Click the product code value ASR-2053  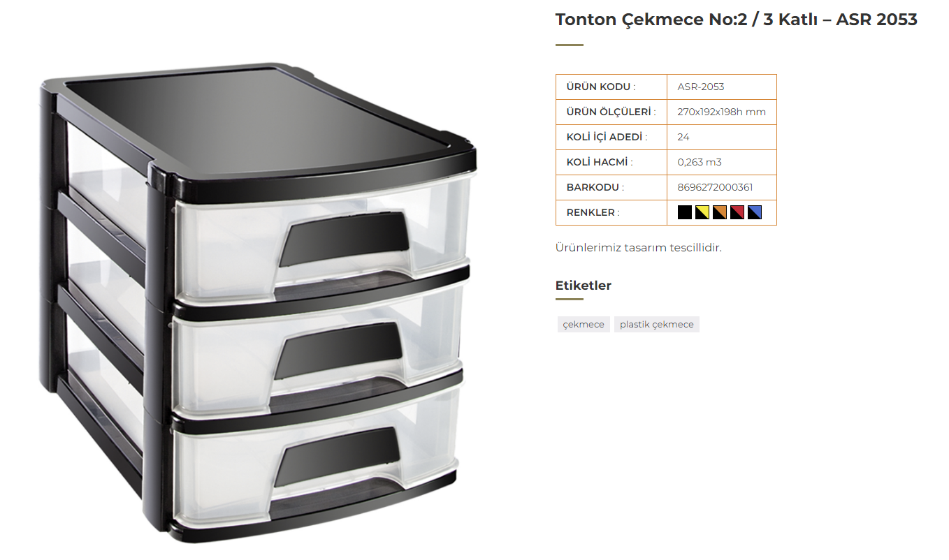[x=701, y=87]
